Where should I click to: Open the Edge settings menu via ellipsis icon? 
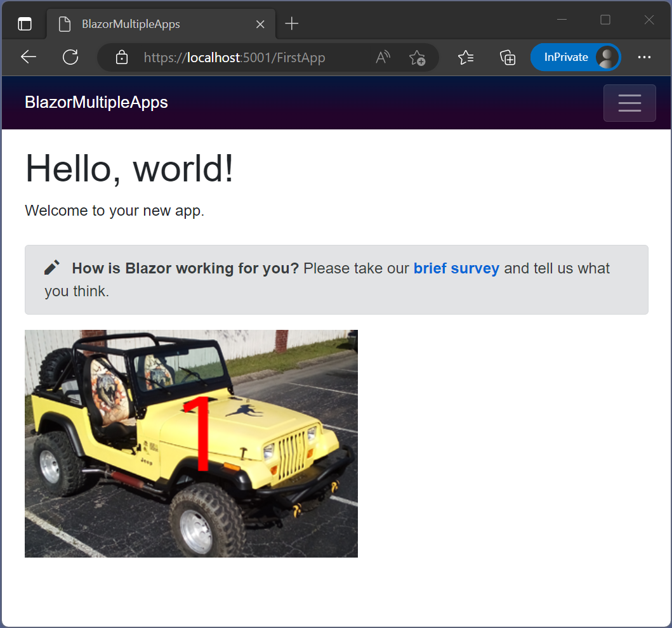click(x=645, y=57)
